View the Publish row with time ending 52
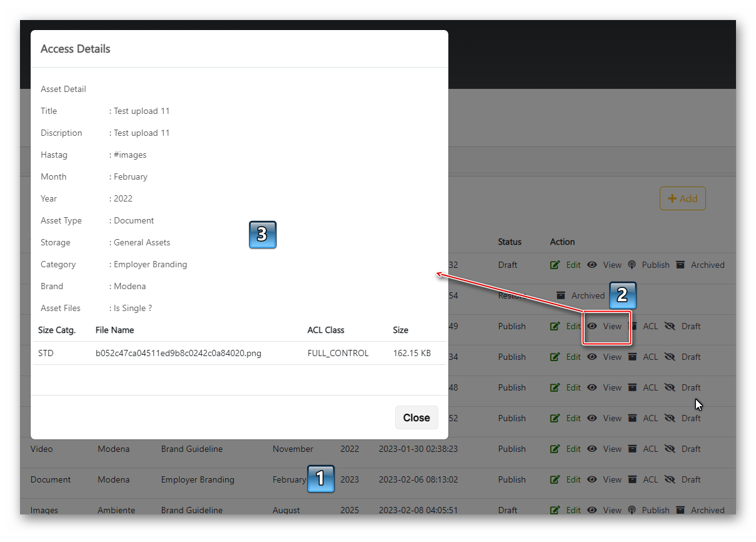 pyautogui.click(x=604, y=418)
